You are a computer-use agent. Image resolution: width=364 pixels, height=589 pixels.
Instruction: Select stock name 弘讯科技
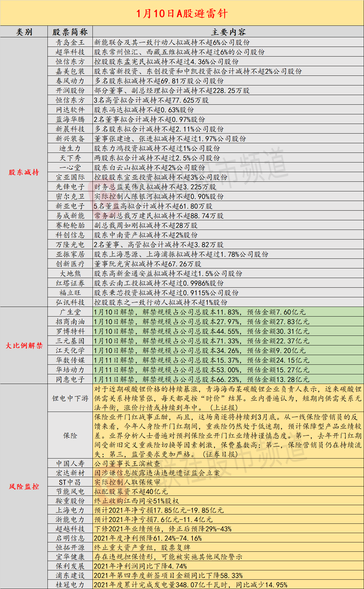tap(70, 302)
